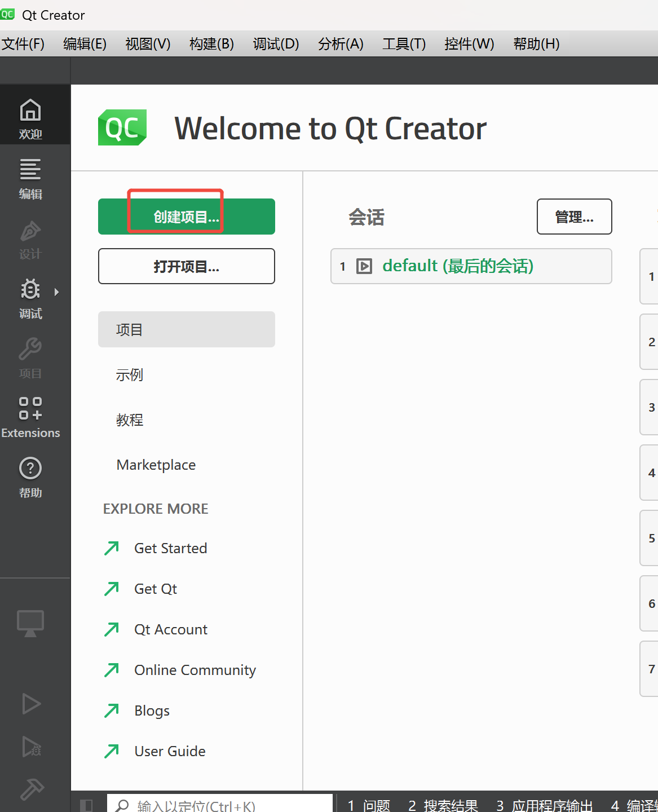Expand the Debug mode side arrow
The image size is (658, 812).
[56, 292]
